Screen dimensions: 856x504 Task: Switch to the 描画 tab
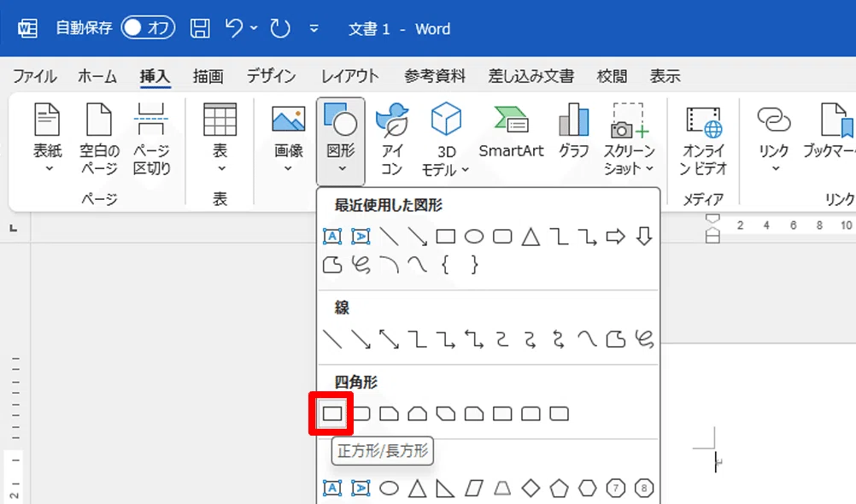[208, 76]
